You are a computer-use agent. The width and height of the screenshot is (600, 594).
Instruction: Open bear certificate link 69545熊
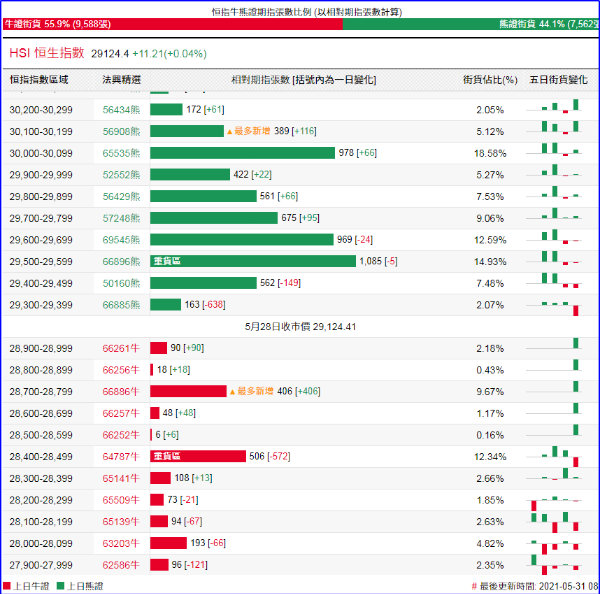tap(121, 240)
